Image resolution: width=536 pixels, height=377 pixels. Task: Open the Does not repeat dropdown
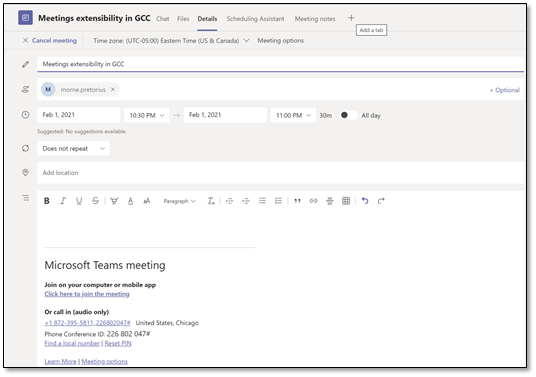click(73, 148)
